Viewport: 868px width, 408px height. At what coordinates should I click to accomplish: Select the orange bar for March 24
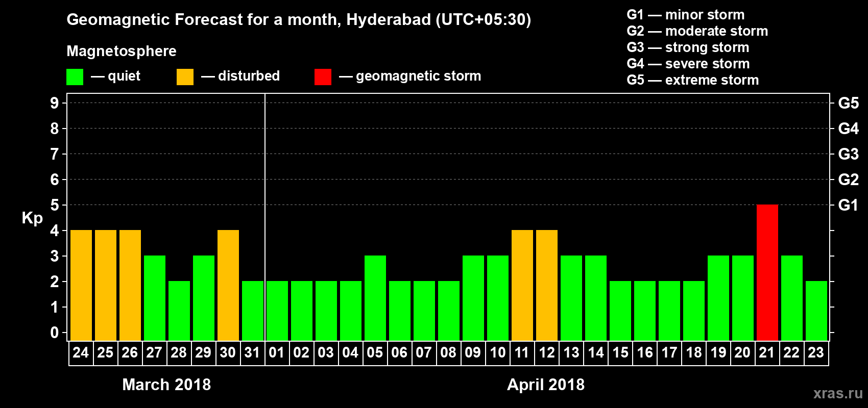(x=81, y=286)
